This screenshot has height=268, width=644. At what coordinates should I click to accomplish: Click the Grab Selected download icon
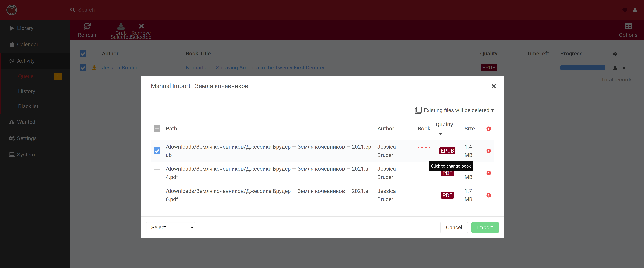(x=121, y=26)
